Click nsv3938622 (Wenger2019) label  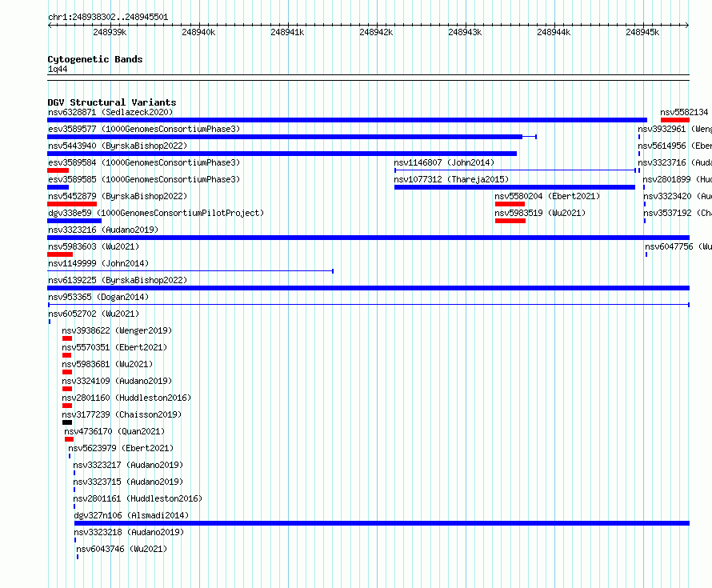click(x=117, y=330)
